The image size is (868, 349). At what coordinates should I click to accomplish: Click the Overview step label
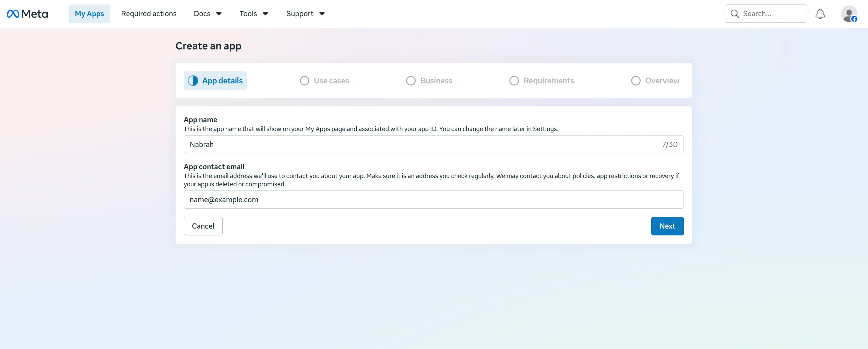coord(662,81)
